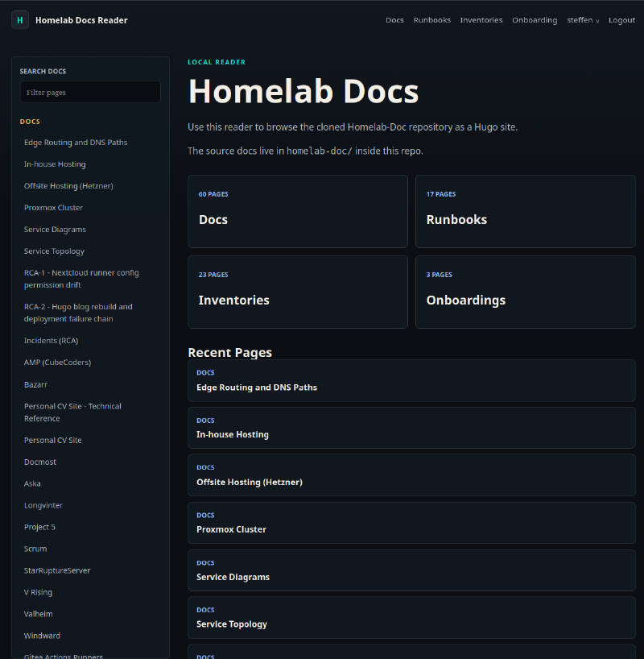The height and width of the screenshot is (659, 644).
Task: Open the 23 pages Inventories card
Action: pyautogui.click(x=298, y=292)
